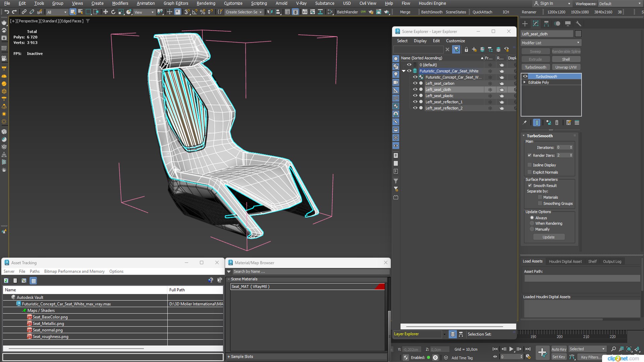The image size is (644, 362).
Task: Click Sort by Hierarchy icon next to Layer Explorer
Action: [461, 334]
